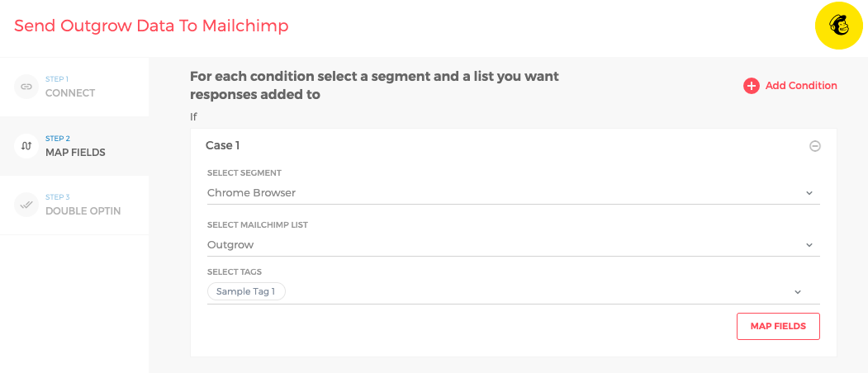This screenshot has height=373, width=868.
Task: Click the Select Segment chevron arrow
Action: [809, 193]
